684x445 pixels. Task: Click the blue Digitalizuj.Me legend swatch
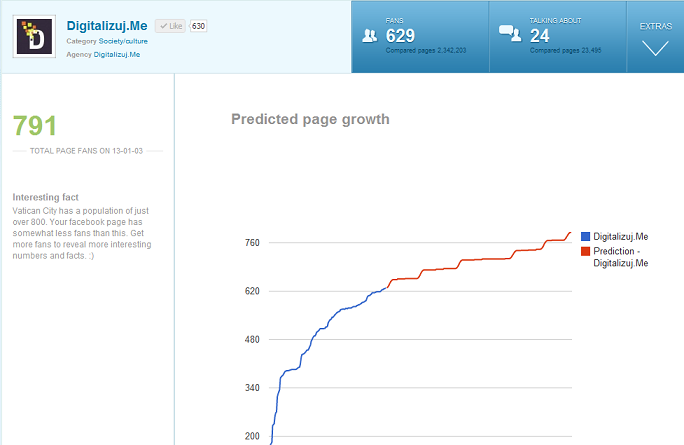click(x=585, y=236)
